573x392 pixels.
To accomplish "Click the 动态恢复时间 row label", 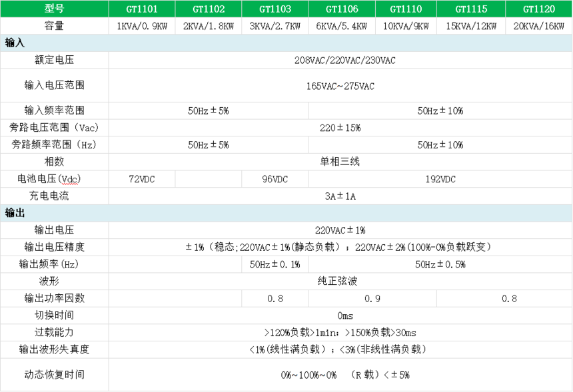I will (x=55, y=375).
